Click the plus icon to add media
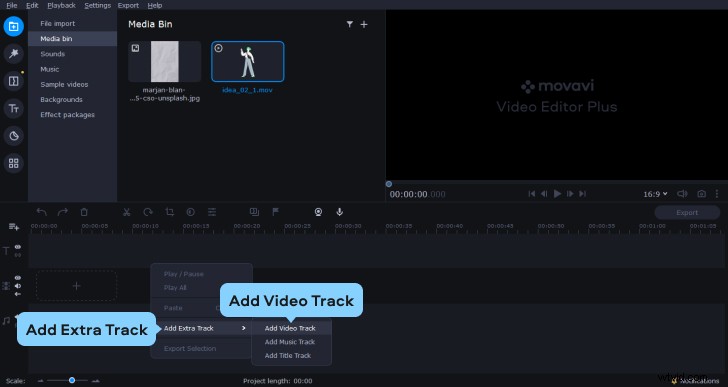 point(364,24)
